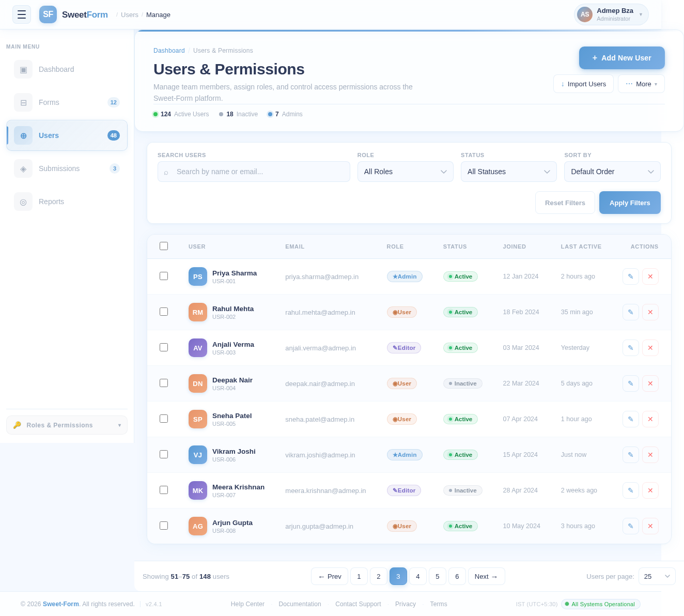Edit Vikram Joshi with the pencil icon
Screen dimensions: 684x616
[631, 455]
